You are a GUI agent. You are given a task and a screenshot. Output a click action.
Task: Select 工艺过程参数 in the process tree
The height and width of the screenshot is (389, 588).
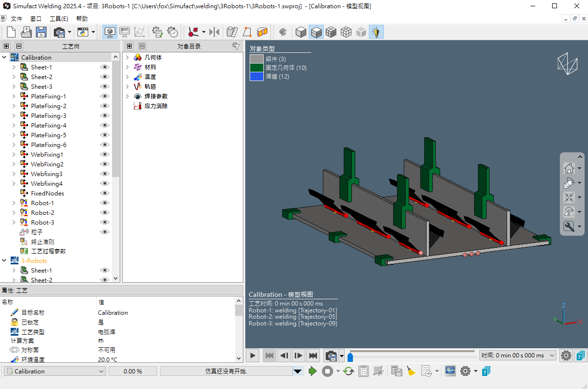point(48,251)
